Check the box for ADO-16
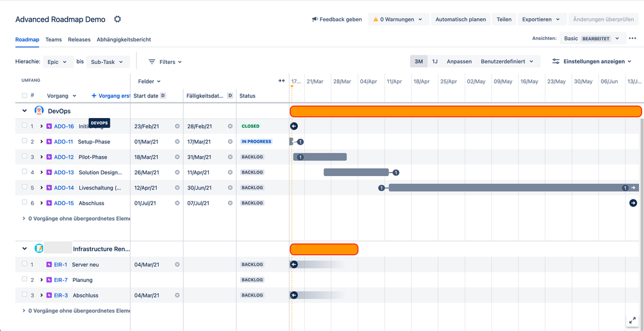The width and height of the screenshot is (644, 331). pos(24,125)
